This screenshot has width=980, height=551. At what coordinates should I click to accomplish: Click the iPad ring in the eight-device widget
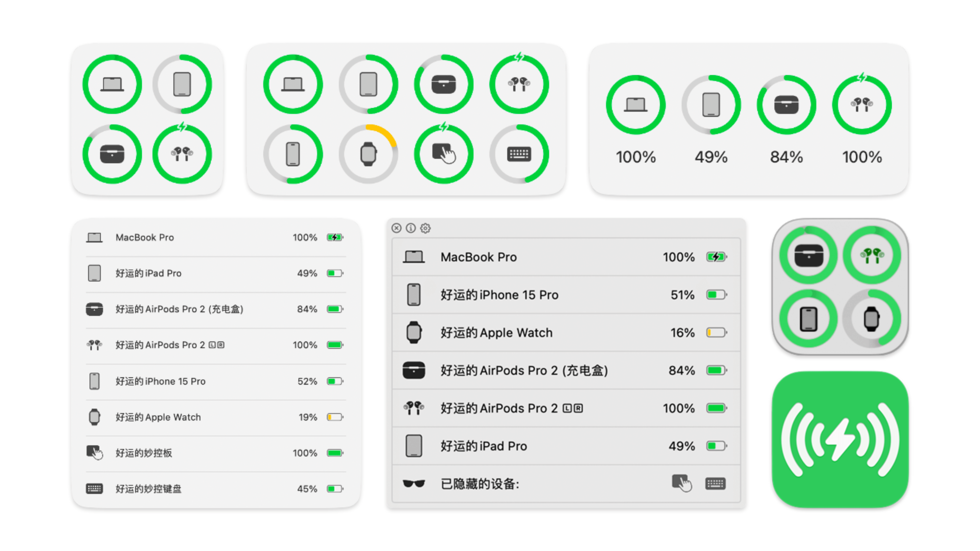tap(368, 84)
